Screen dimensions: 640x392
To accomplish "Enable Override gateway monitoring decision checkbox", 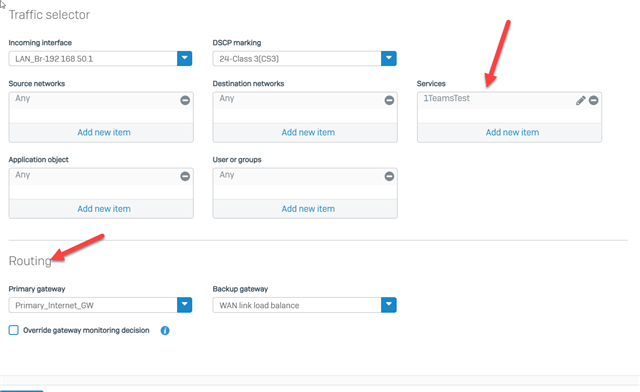I will click(13, 330).
